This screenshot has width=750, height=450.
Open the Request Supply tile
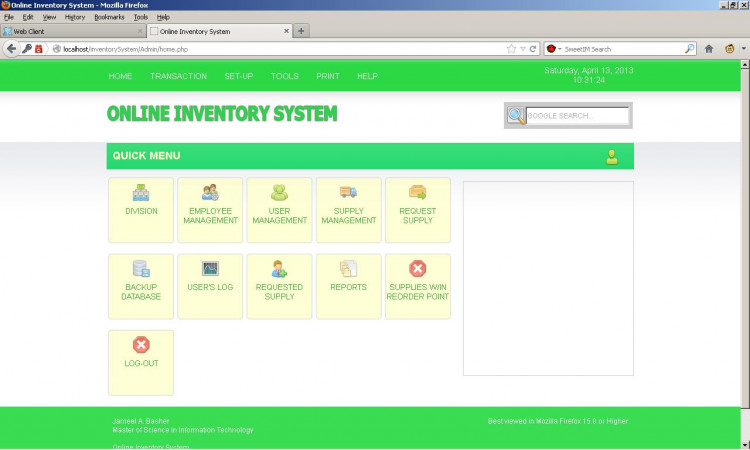(x=417, y=193)
